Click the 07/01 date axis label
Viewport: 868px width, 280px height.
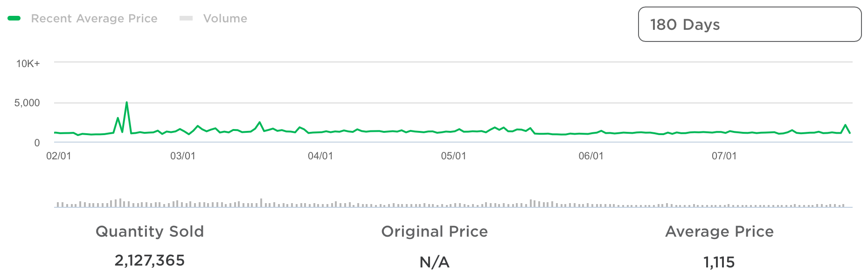724,156
